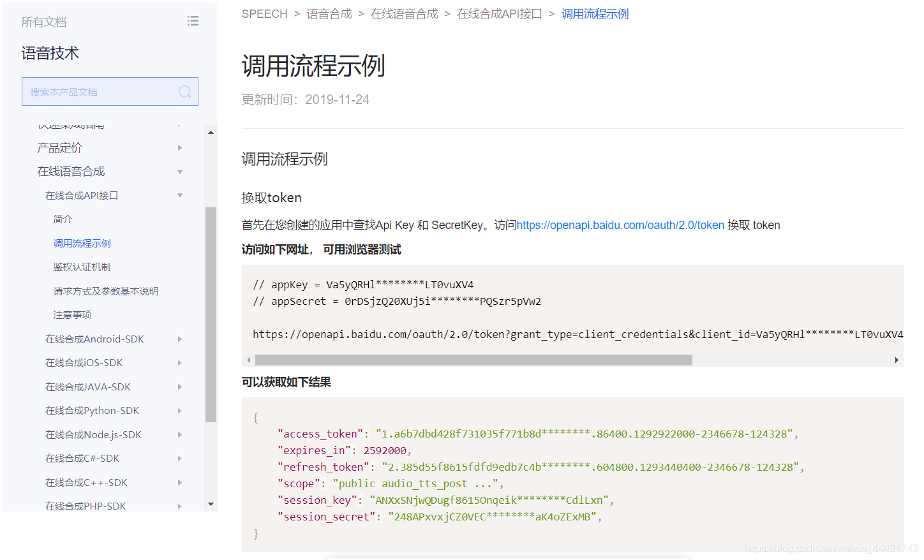Select 调用流程示例 in sidebar
The height and width of the screenshot is (560, 924).
(82, 244)
